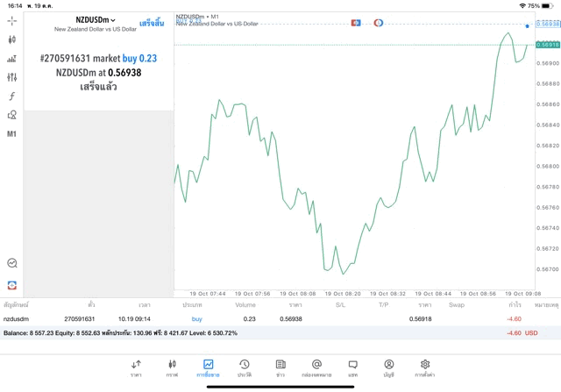The width and height of the screenshot is (561, 392).
Task: Select the blue buy position marker on chart
Action: [x=527, y=25]
